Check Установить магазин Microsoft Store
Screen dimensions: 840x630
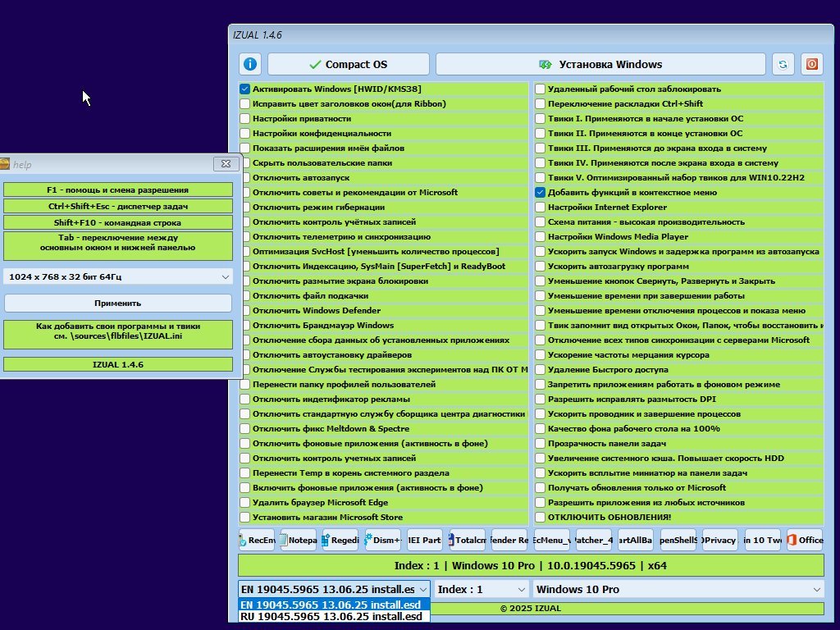244,518
